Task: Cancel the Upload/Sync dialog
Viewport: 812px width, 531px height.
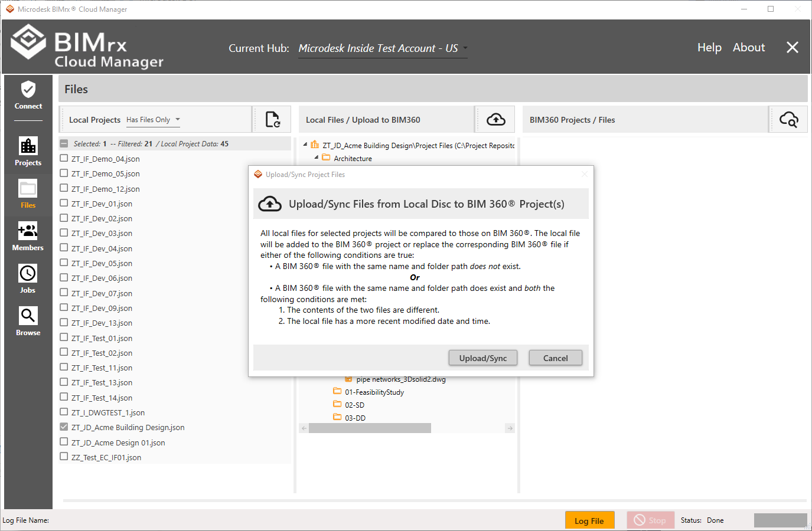Action: pos(555,358)
